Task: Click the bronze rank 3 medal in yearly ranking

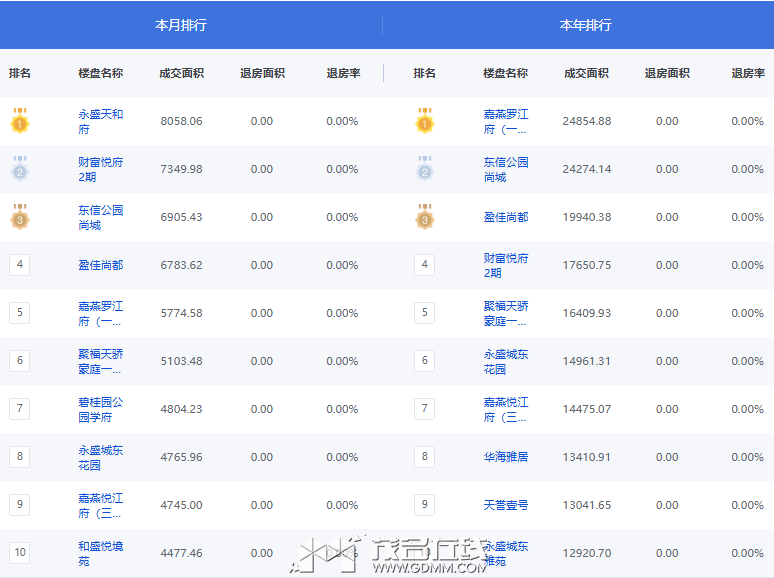Action: [x=425, y=217]
